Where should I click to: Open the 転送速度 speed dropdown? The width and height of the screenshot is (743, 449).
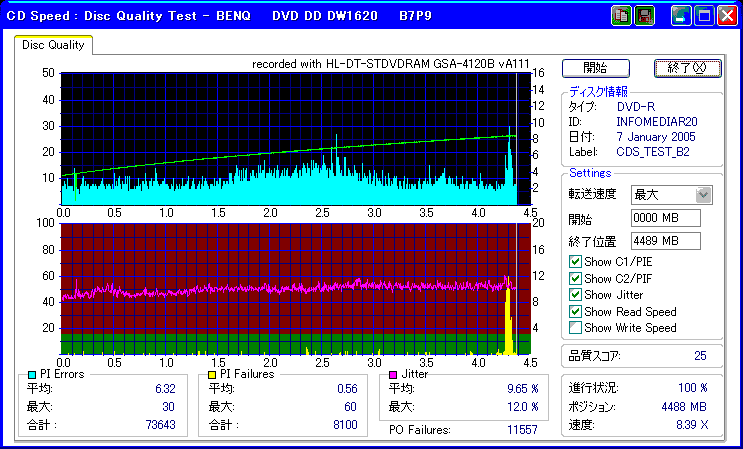click(x=703, y=195)
